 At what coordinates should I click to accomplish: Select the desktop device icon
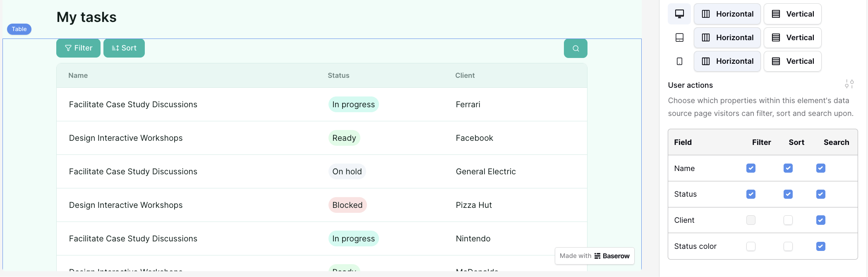click(679, 14)
